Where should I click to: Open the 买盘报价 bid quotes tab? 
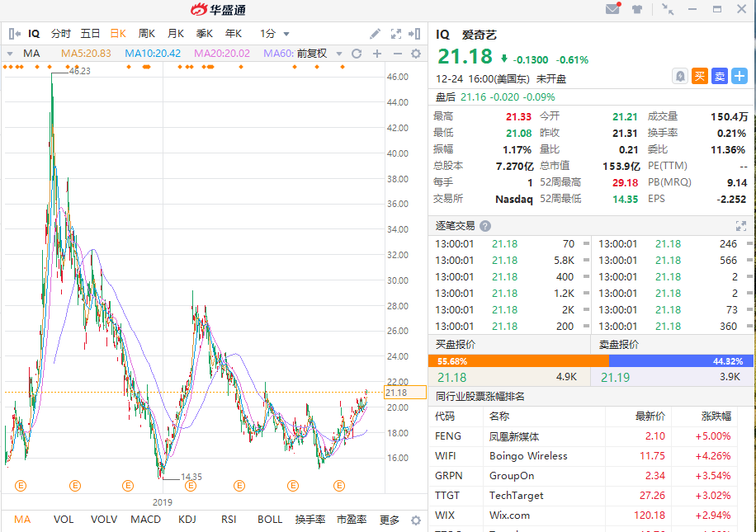click(x=509, y=345)
